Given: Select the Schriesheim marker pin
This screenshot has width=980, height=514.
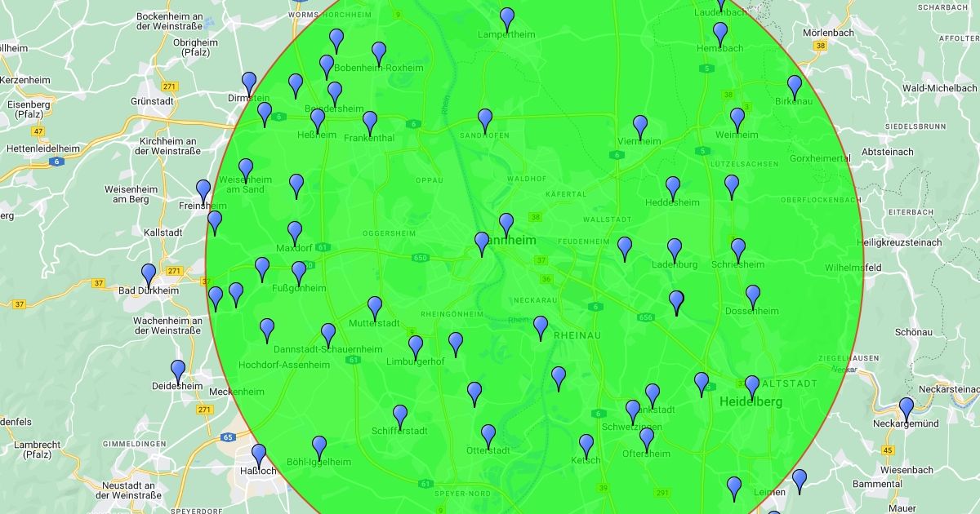Looking at the screenshot, I should coord(738,250).
